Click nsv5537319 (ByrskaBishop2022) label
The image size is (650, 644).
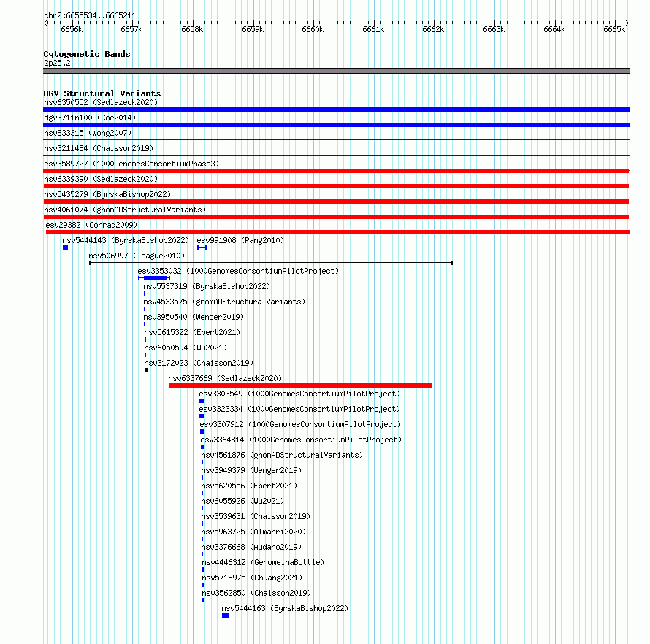tap(207, 286)
